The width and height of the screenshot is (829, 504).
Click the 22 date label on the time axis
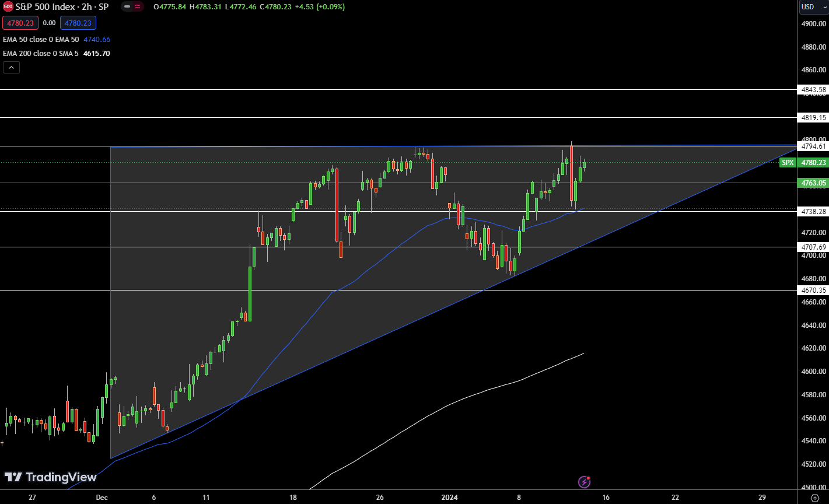coord(675,498)
